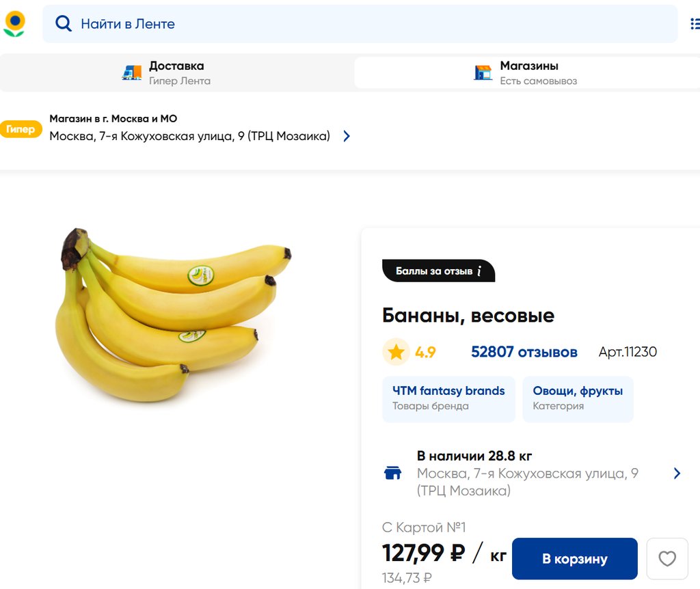
Task: Click the store building icon in Магазины tab
Action: 483,72
